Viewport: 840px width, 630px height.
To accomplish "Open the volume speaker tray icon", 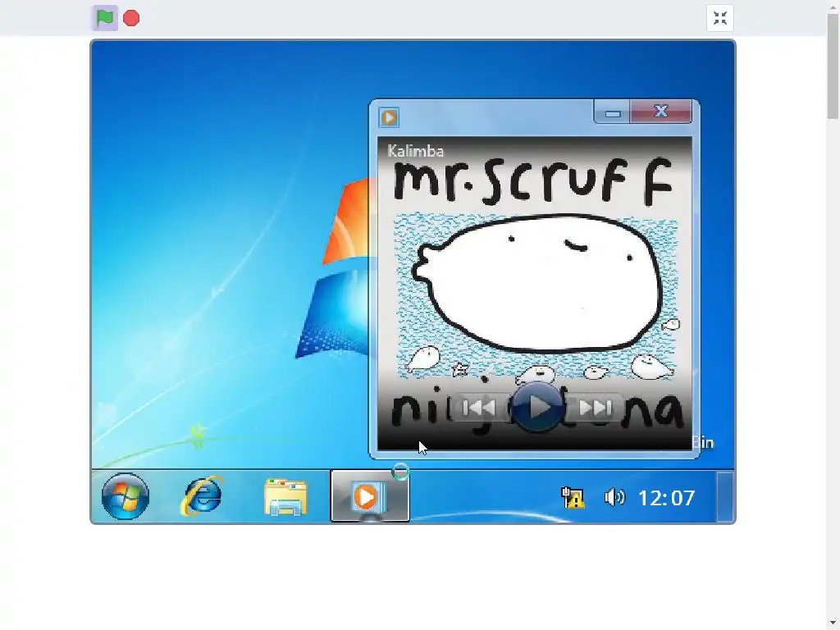I will 614,498.
